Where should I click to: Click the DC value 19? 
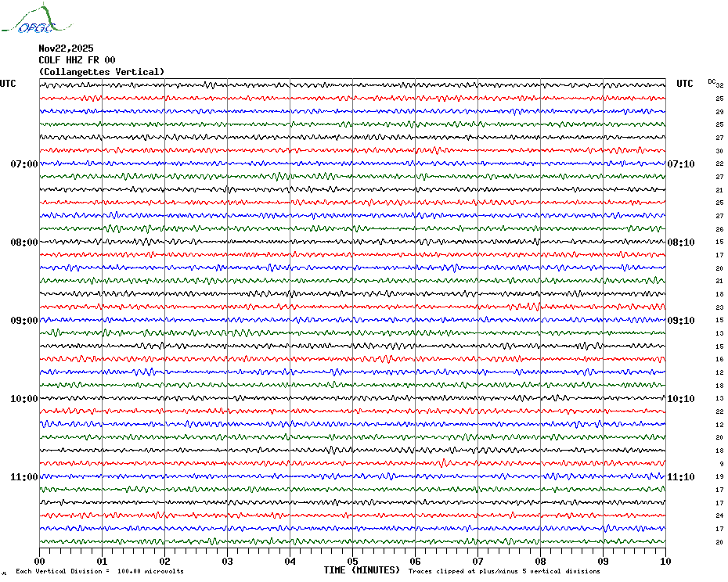[719, 476]
